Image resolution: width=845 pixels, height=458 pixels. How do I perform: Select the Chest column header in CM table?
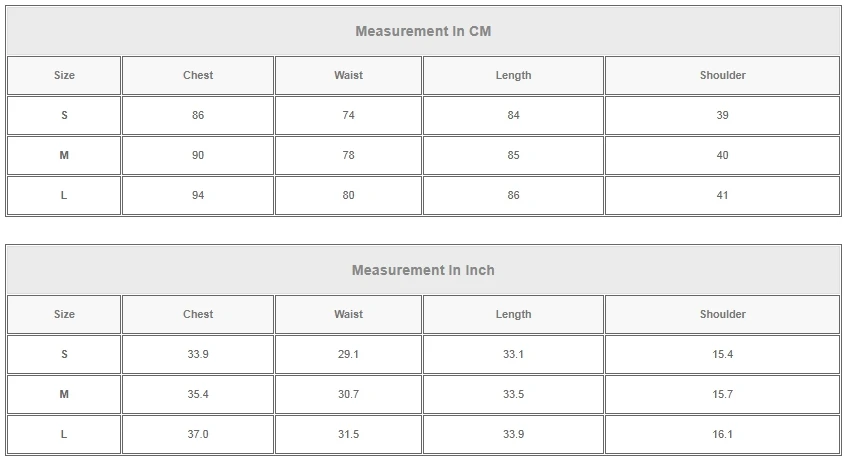click(198, 75)
